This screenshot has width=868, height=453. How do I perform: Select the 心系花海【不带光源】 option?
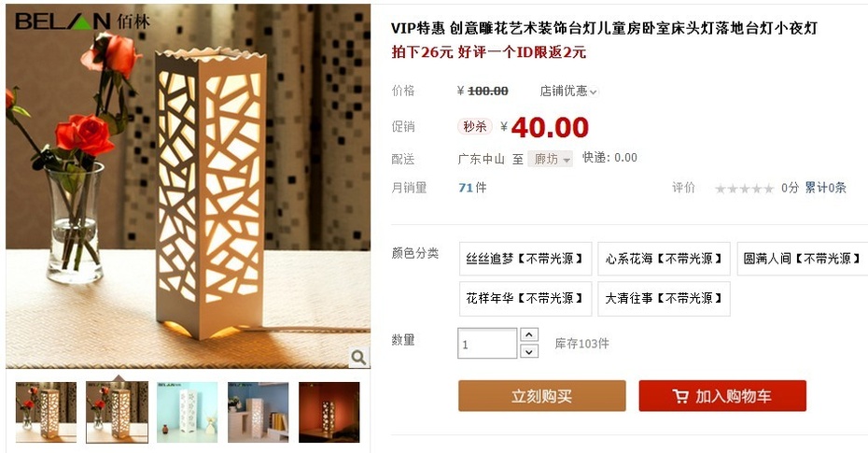click(664, 259)
